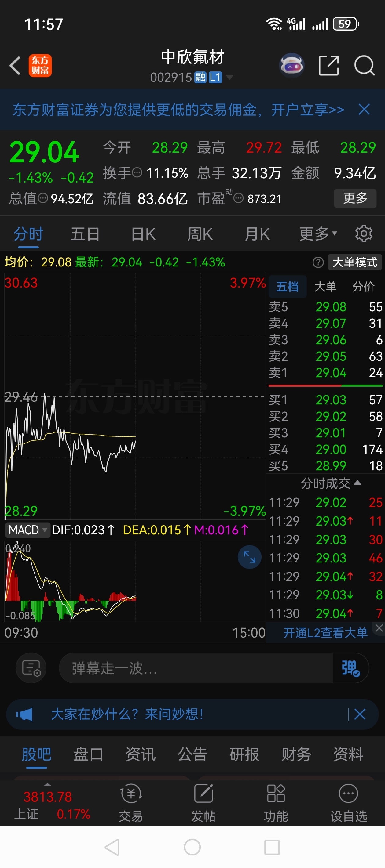
Task: Tap the question mark help icon
Action: [318, 262]
